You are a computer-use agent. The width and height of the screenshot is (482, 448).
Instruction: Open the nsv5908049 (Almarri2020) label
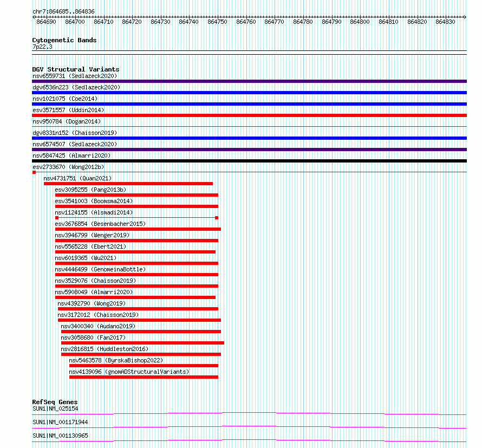(x=94, y=292)
